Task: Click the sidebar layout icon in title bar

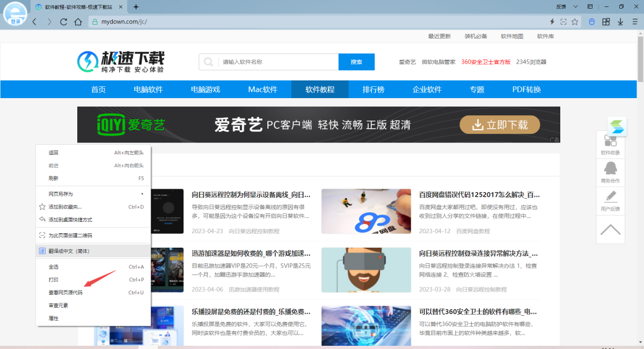Action: 590,6
